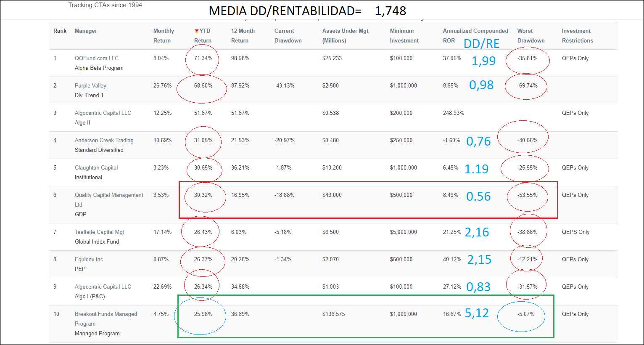
Task: Sort by Current Drawdown column header
Action: pyautogui.click(x=288, y=36)
